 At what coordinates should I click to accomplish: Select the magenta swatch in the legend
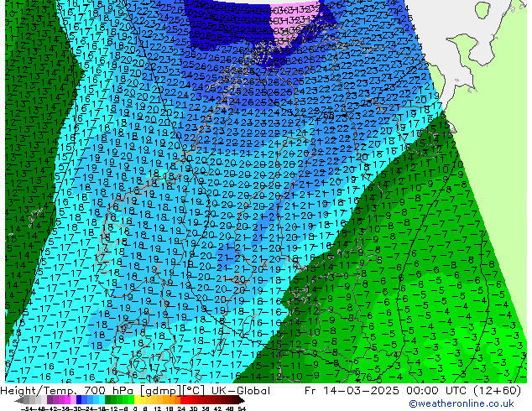click(67, 400)
